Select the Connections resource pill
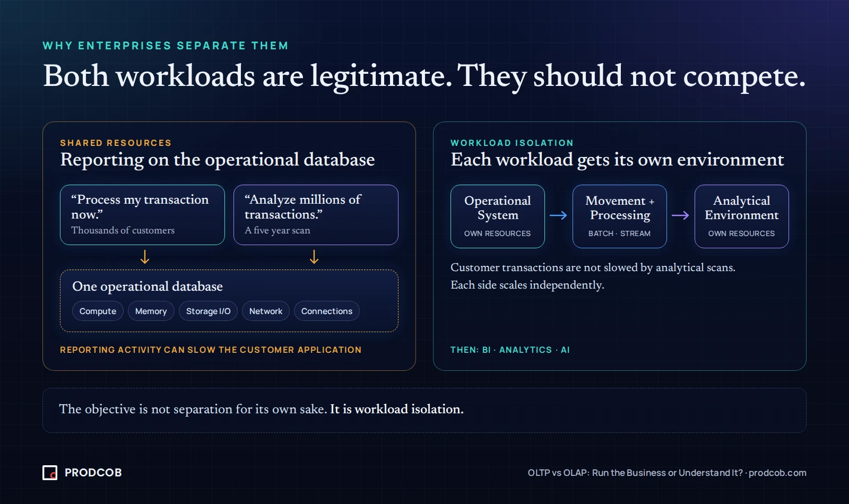849x504 pixels. pos(326,311)
